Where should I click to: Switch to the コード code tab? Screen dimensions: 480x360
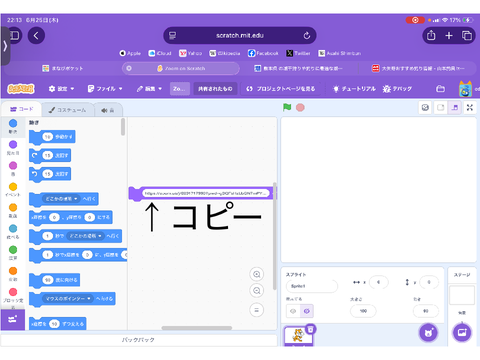pyautogui.click(x=22, y=109)
